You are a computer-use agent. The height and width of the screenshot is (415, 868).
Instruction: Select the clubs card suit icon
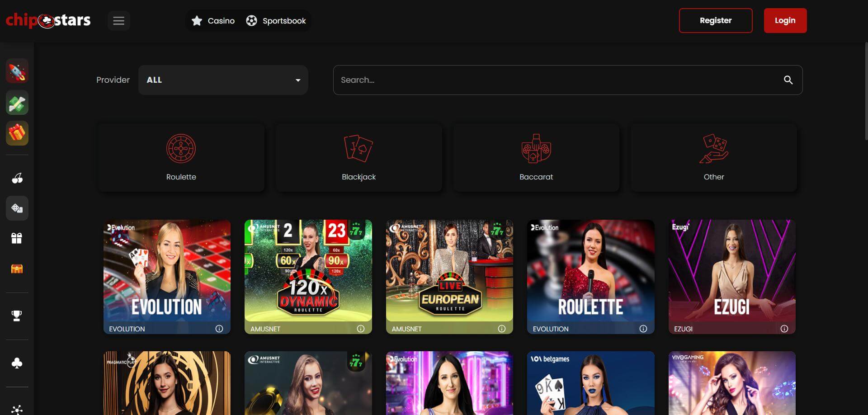tap(17, 363)
